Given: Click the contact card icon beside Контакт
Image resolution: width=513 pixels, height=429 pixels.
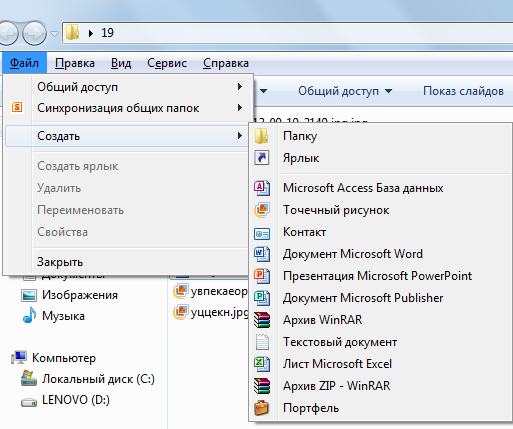Looking at the screenshot, I should [262, 234].
